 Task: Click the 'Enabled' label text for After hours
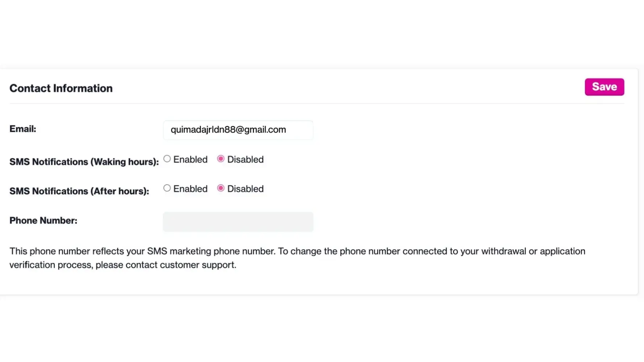point(190,189)
